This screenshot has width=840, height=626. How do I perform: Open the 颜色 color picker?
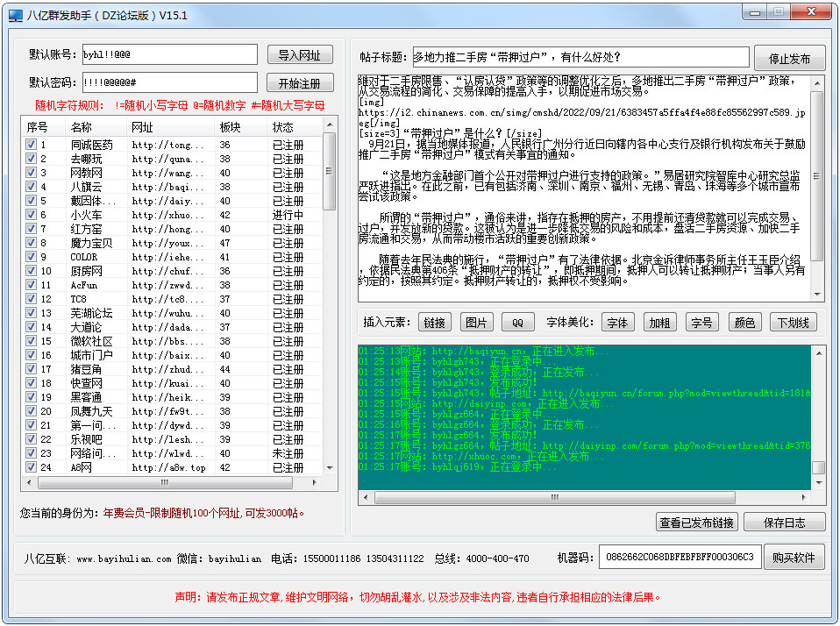point(743,323)
